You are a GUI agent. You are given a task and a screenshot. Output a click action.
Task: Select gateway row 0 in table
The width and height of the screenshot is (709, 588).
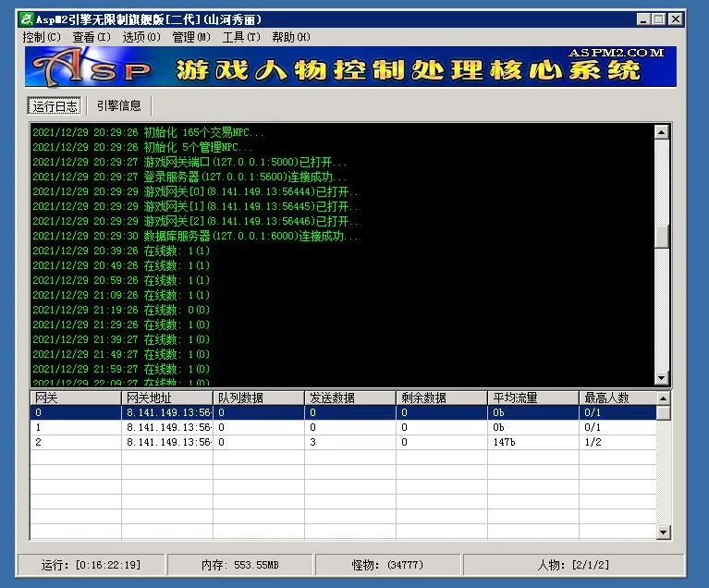pos(343,412)
